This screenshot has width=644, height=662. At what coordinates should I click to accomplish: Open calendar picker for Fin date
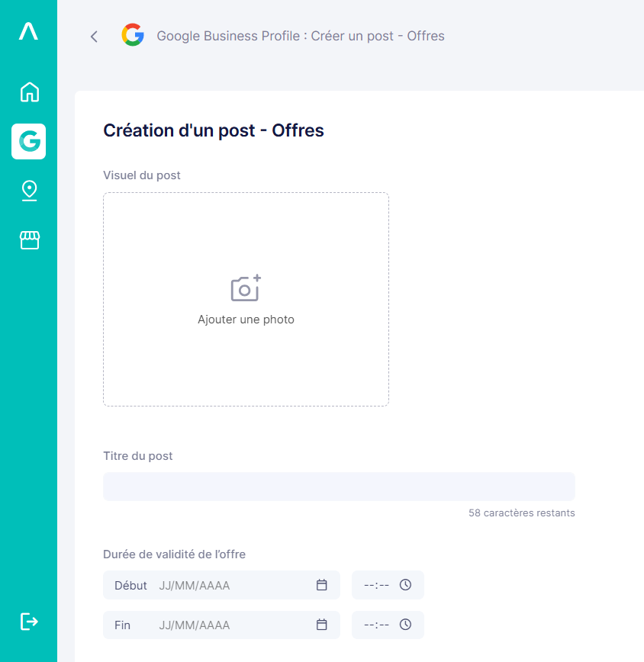pos(322,625)
